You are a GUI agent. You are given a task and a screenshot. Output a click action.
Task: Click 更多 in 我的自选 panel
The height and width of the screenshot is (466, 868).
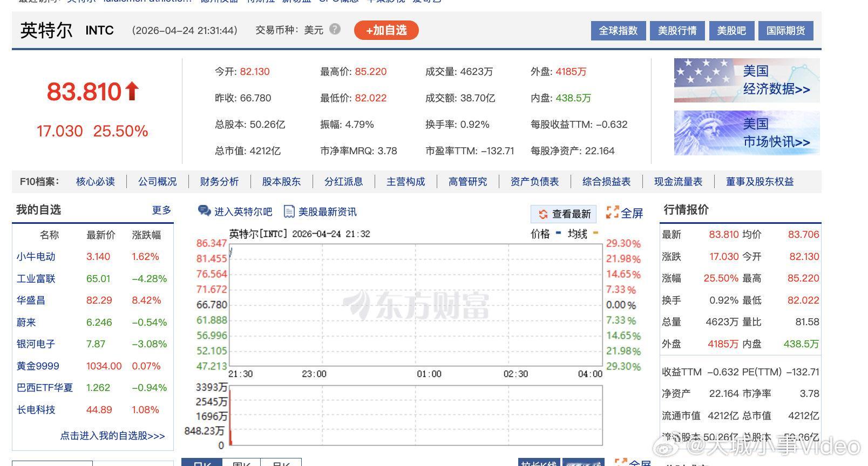click(x=161, y=210)
